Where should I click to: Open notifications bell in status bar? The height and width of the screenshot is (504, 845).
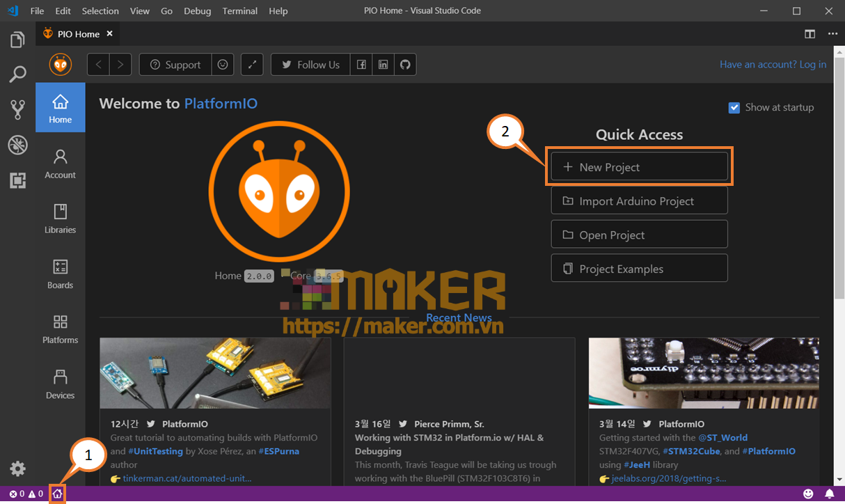[830, 494]
